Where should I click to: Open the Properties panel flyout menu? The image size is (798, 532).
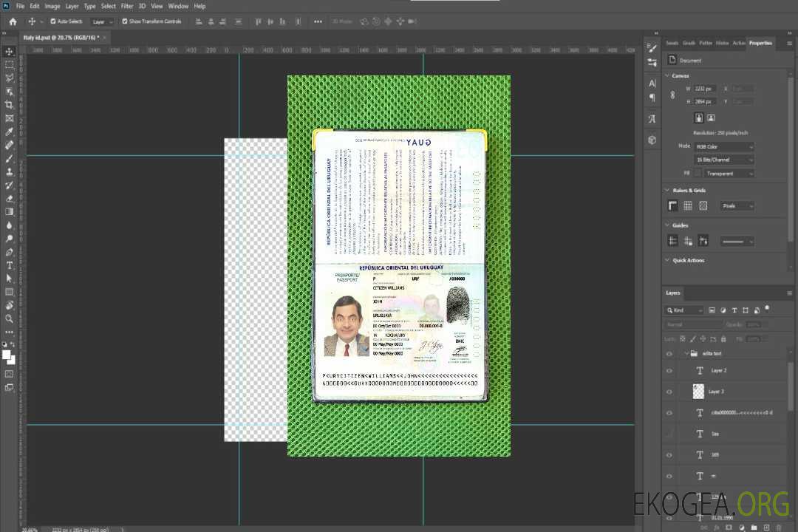point(789,44)
